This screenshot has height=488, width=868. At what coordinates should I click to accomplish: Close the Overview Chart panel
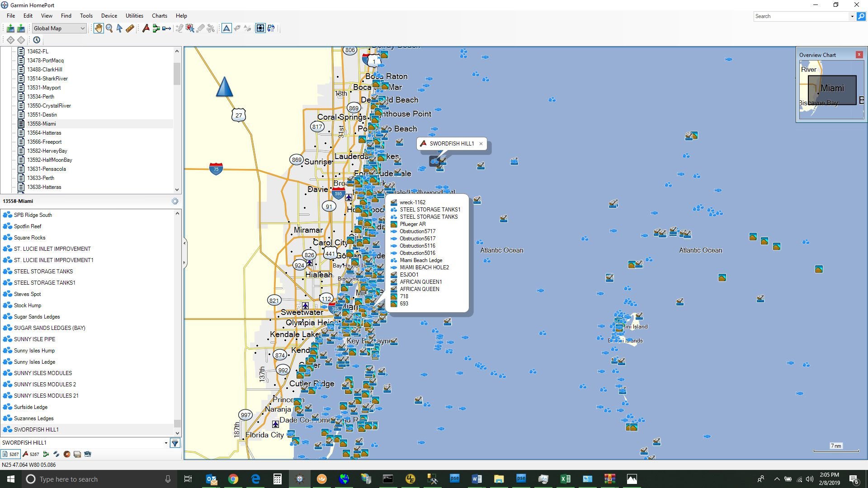[x=859, y=55]
